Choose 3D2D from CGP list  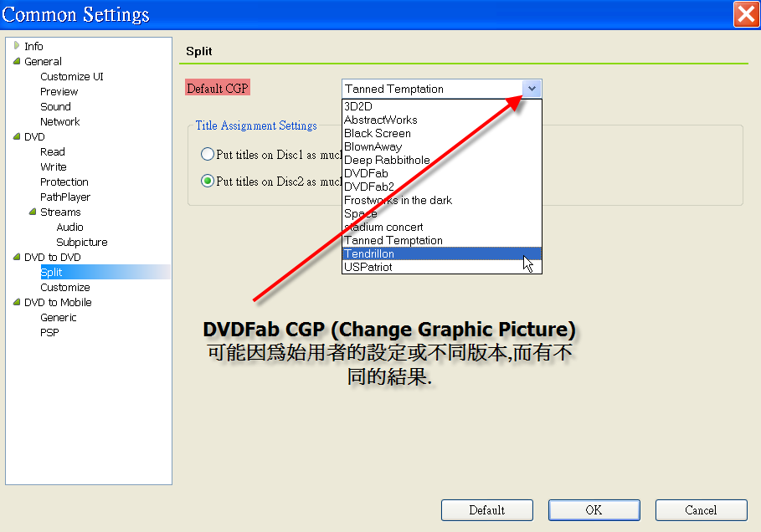tap(442, 106)
